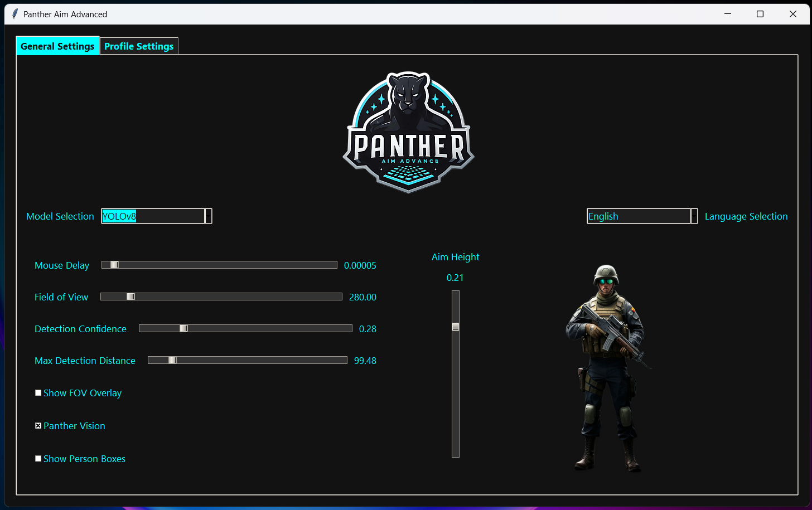Click the English language combo box field
Image resolution: width=812 pixels, height=510 pixels.
639,216
